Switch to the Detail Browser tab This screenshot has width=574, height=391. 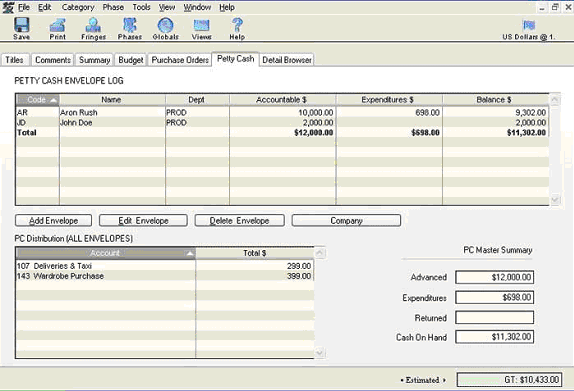click(x=287, y=60)
